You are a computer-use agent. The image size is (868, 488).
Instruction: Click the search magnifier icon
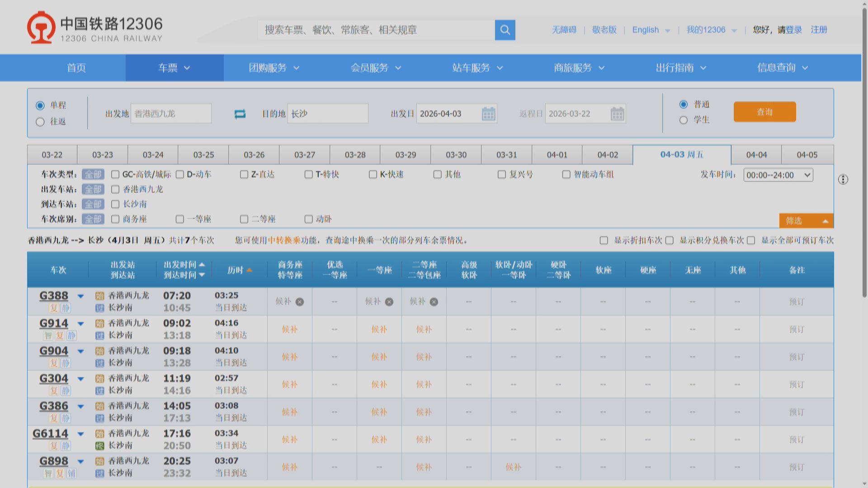pyautogui.click(x=505, y=30)
